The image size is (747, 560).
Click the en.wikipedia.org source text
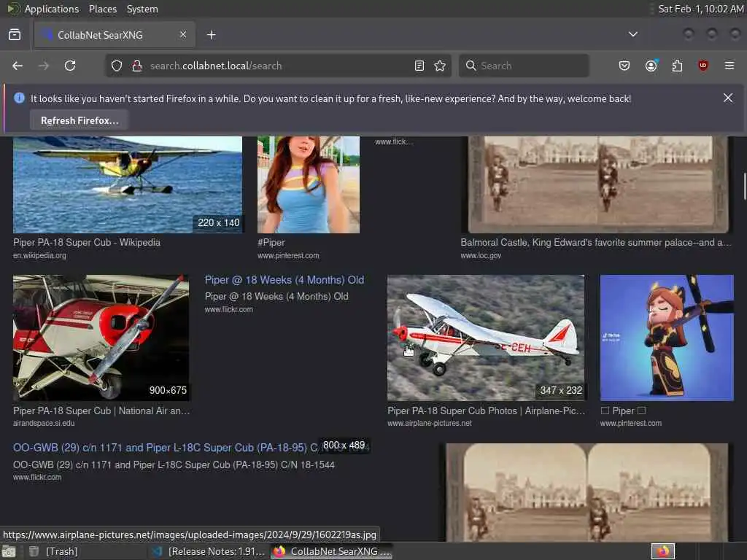39,255
